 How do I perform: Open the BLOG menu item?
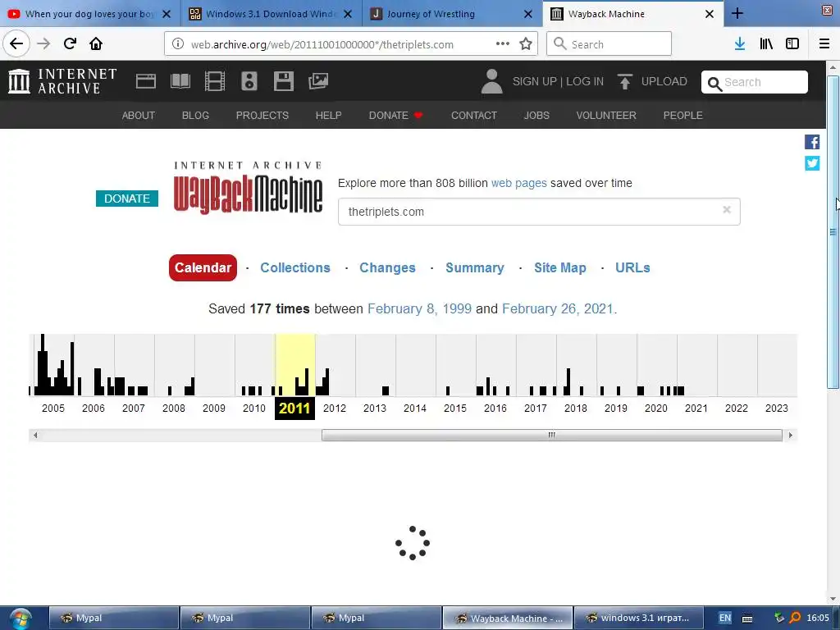195,115
